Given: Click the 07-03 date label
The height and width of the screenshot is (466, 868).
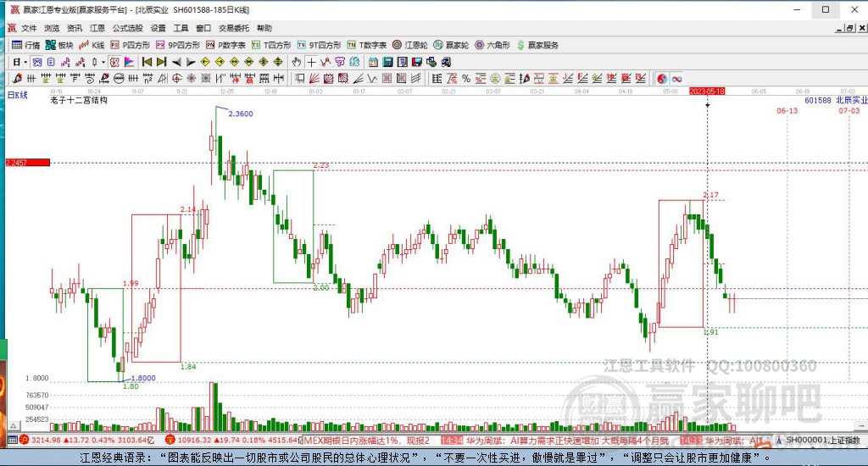Looking at the screenshot, I should (x=849, y=111).
